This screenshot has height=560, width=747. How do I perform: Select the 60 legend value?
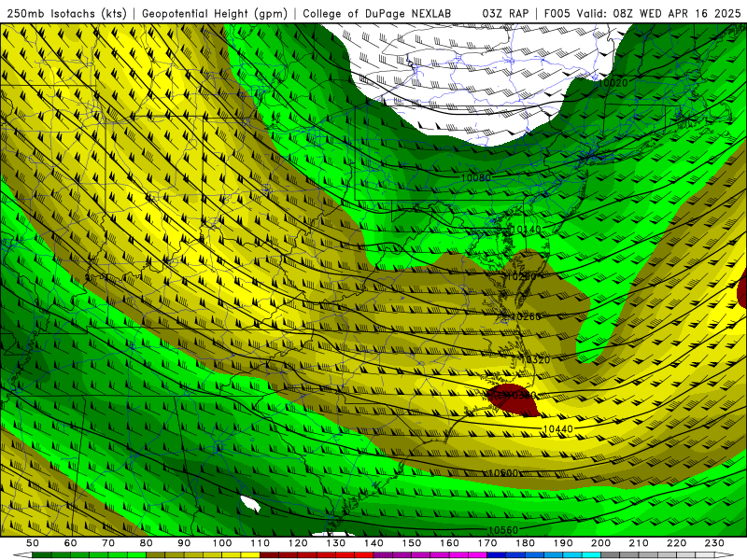(x=71, y=543)
